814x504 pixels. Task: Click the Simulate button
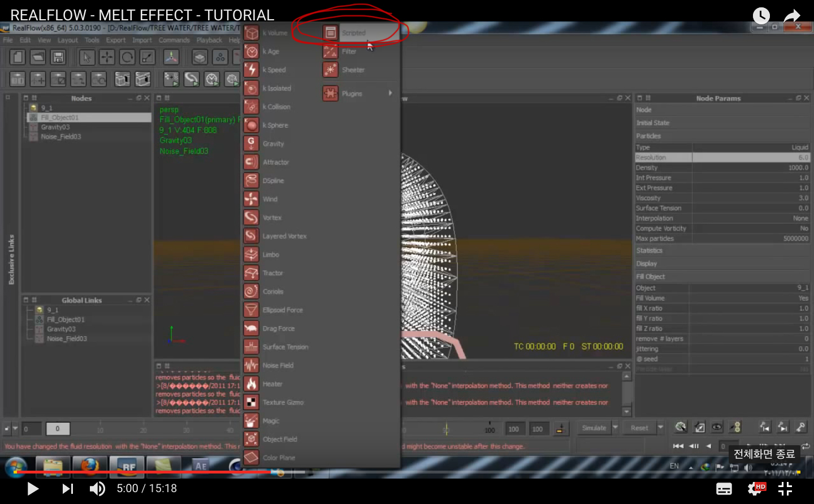point(594,428)
